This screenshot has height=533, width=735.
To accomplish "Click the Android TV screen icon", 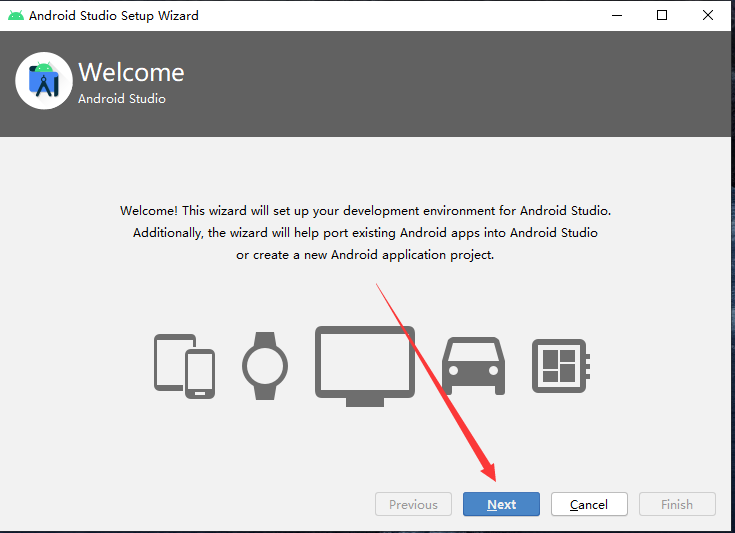I will (x=365, y=366).
